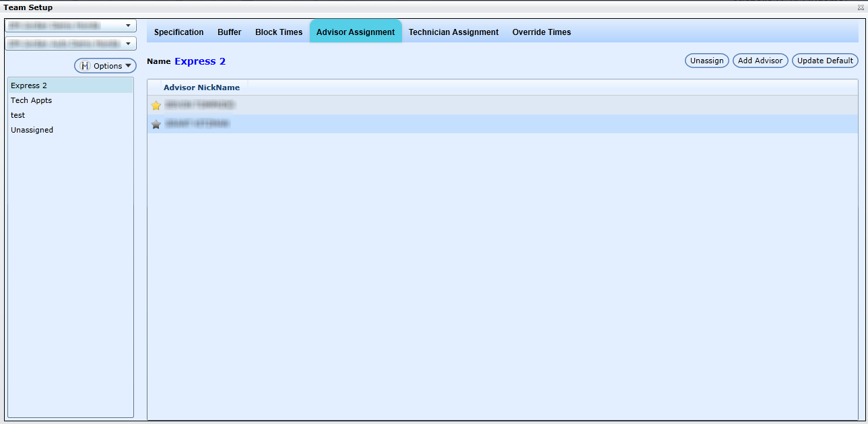Select Express 2 in the team list
This screenshot has height=424, width=868.
(29, 85)
